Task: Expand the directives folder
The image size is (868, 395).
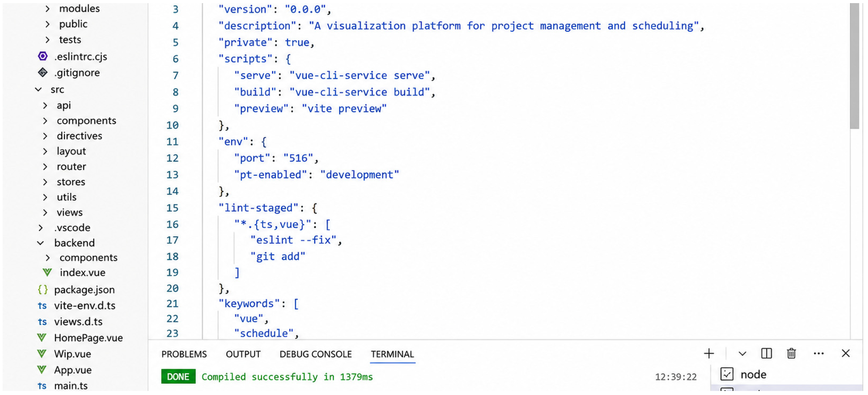Action: point(45,136)
